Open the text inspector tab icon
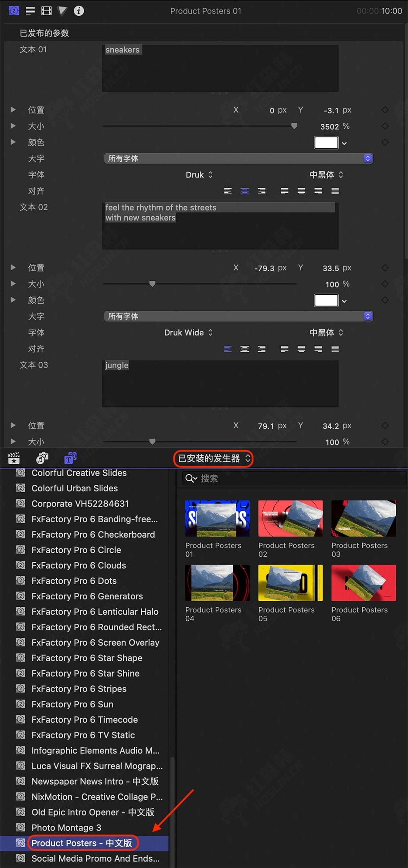This screenshot has width=408, height=868. [30, 10]
